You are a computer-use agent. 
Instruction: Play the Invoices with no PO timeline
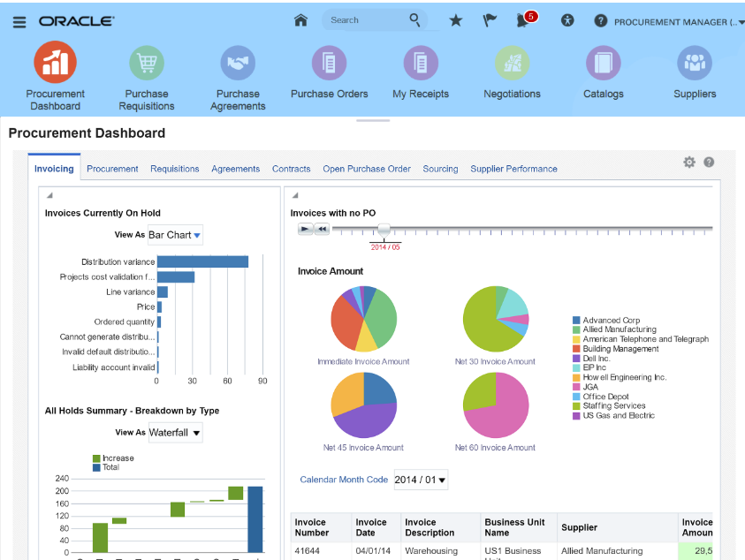coord(306,229)
